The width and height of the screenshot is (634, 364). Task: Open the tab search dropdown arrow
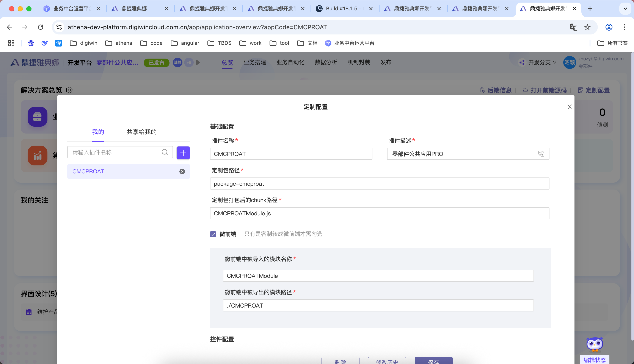coord(625,9)
